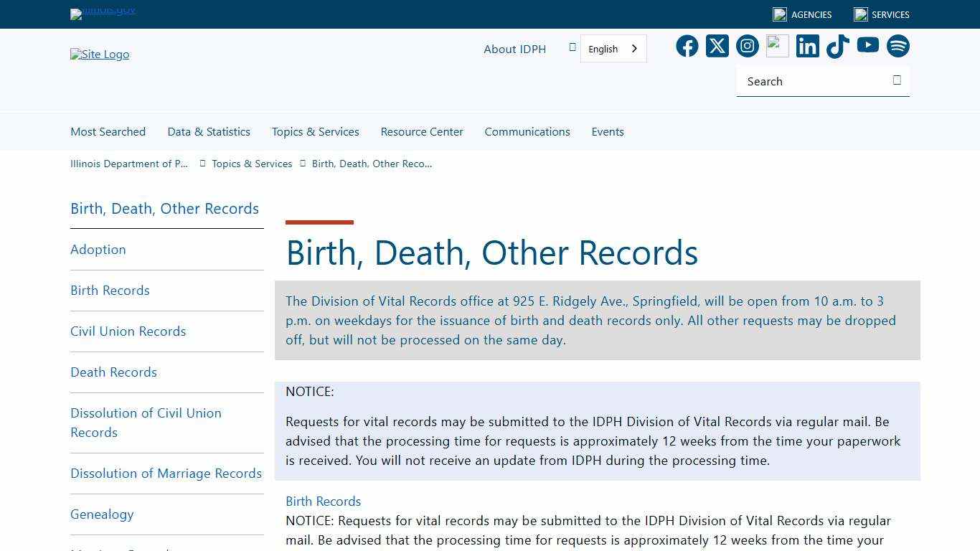Select the LinkedIn icon
Image resolution: width=980 pixels, height=551 pixels.
coord(807,46)
